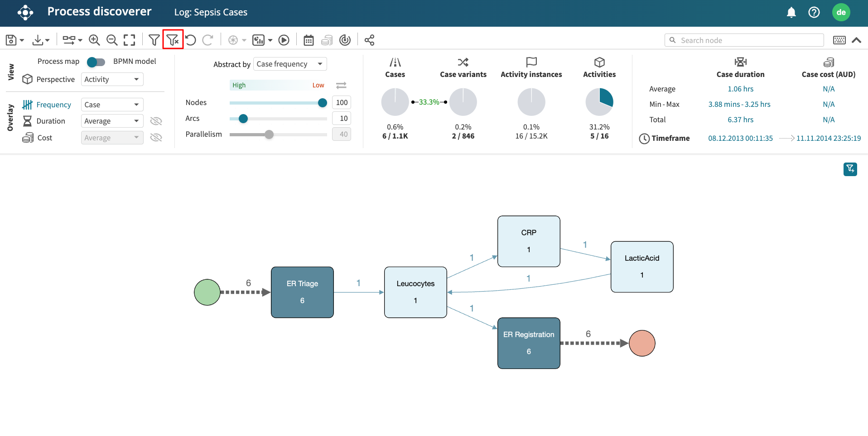Screen dimensions: 868x436
Task: Zoom in on the process map
Action: tap(94, 40)
